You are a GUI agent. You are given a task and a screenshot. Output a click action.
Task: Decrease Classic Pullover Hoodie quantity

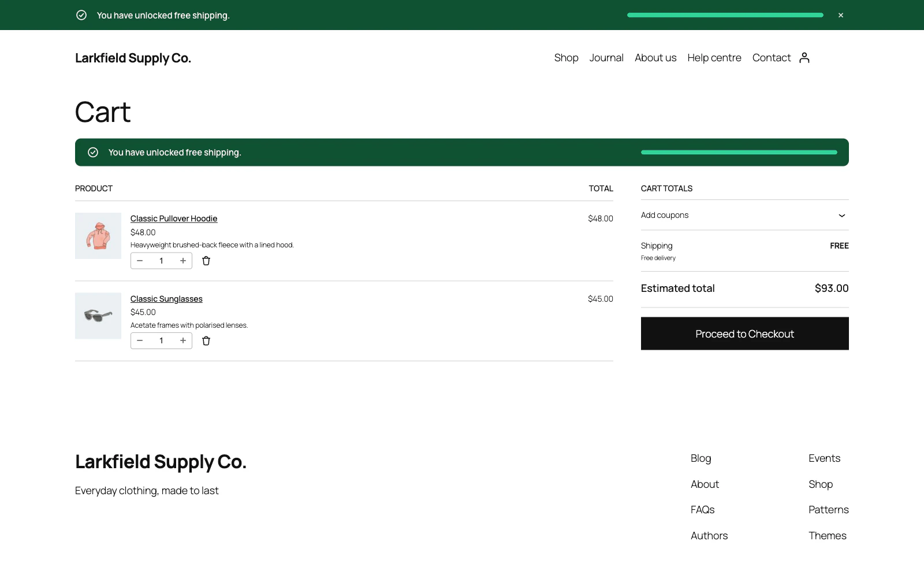coord(140,261)
